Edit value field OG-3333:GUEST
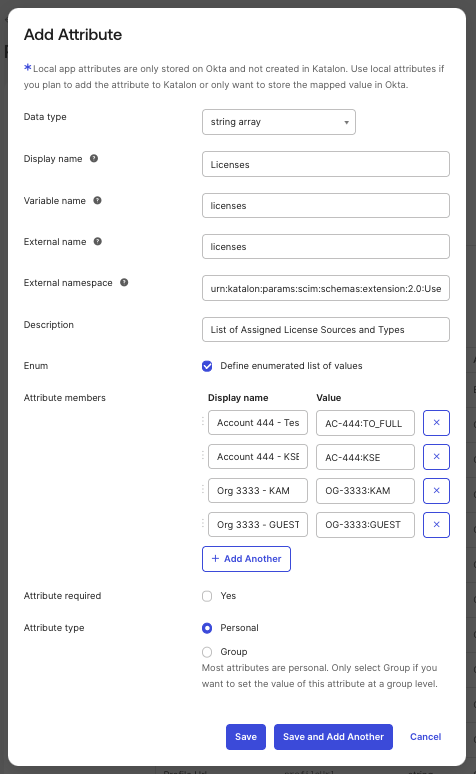 coord(365,525)
